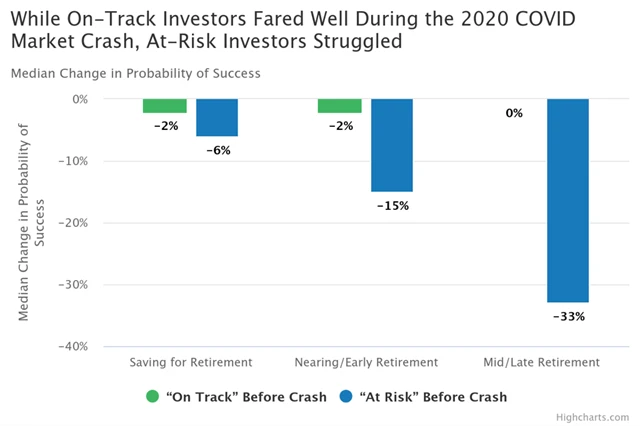Hide the "At Risk" Before Crash series label
The image size is (640, 426).
pos(432,397)
